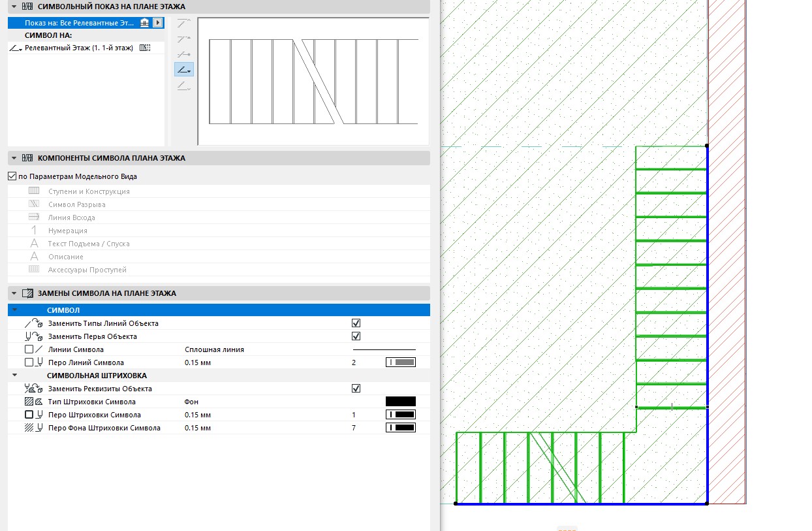This screenshot has width=812, height=531.
Task: Collapse the Символьная штриховка group
Action: tap(14, 376)
